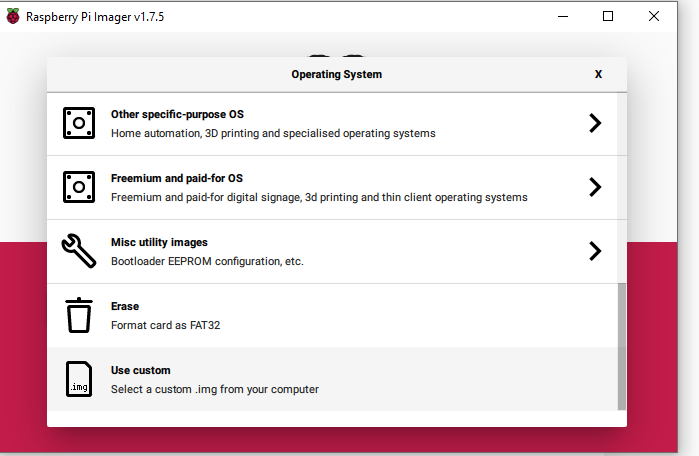The height and width of the screenshot is (456, 699).
Task: Click the Operating System list scrollbar thumb
Action: [x=621, y=346]
